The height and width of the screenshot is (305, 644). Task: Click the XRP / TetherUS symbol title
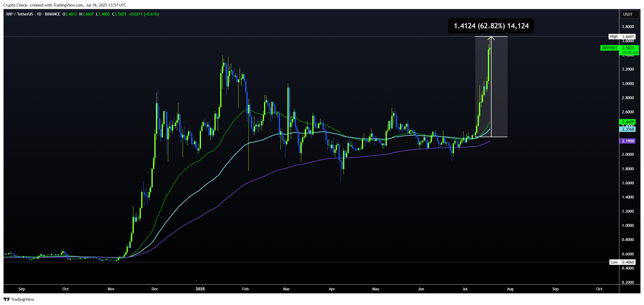19,14
